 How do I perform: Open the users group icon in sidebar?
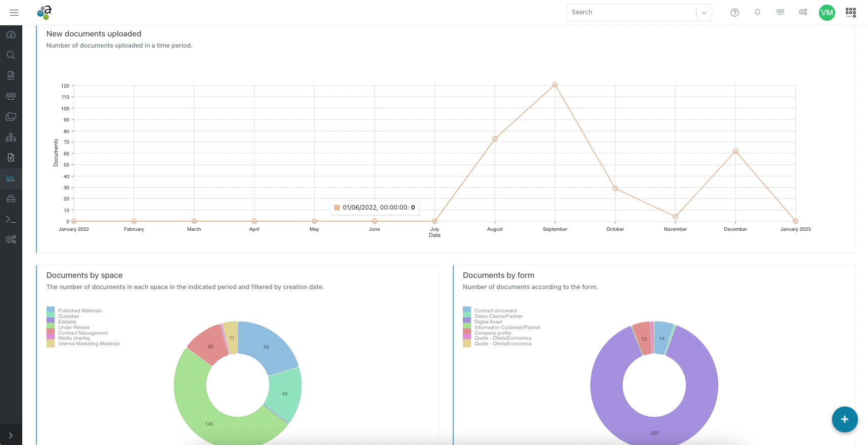(x=11, y=96)
